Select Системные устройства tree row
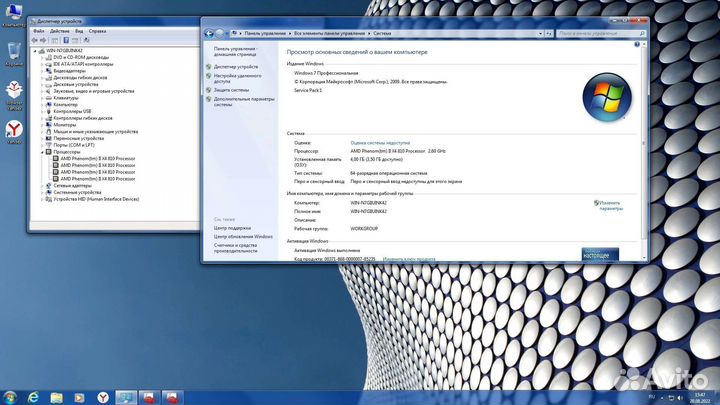This screenshot has width=720, height=405. coord(77,192)
